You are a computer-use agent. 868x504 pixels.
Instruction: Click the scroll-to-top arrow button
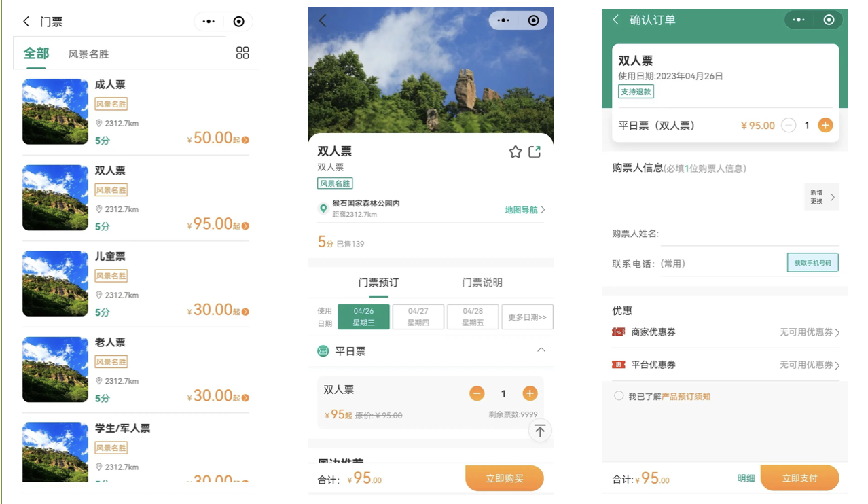tap(540, 431)
